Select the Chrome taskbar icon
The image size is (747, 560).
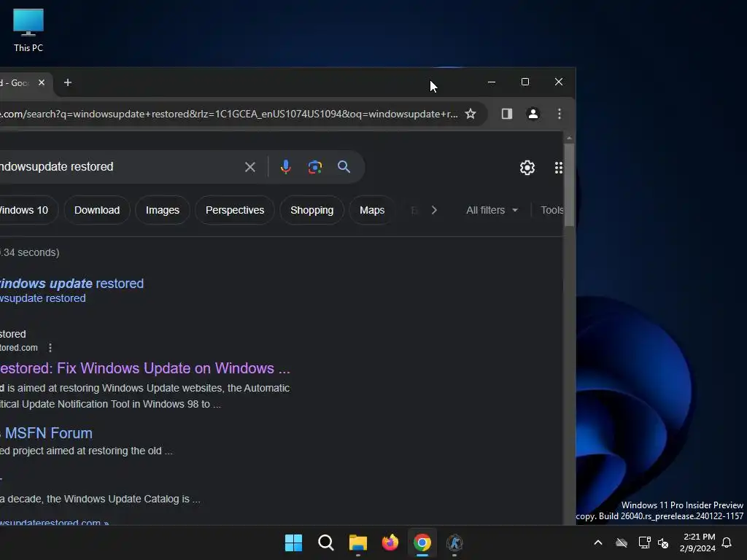click(x=422, y=542)
